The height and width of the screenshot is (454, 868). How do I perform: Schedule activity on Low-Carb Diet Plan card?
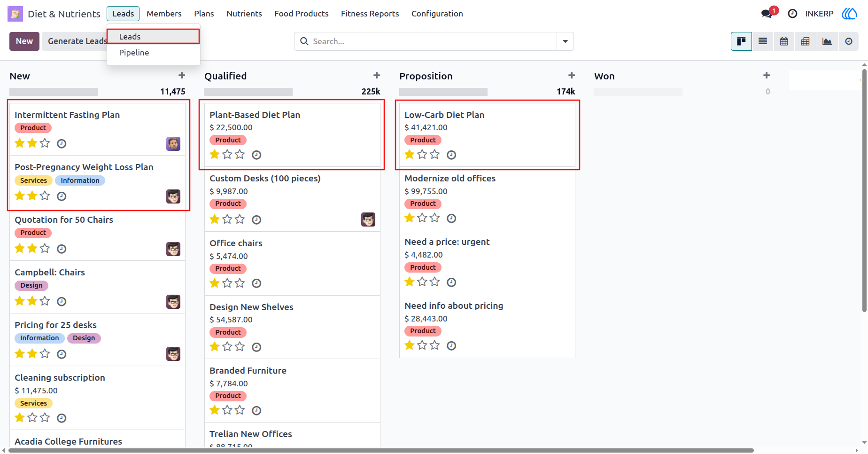(451, 155)
